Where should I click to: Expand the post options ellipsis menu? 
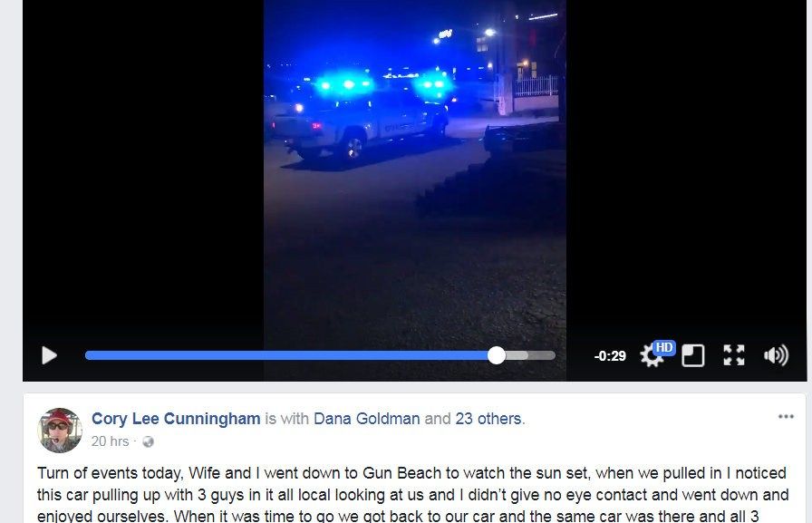[x=786, y=416]
